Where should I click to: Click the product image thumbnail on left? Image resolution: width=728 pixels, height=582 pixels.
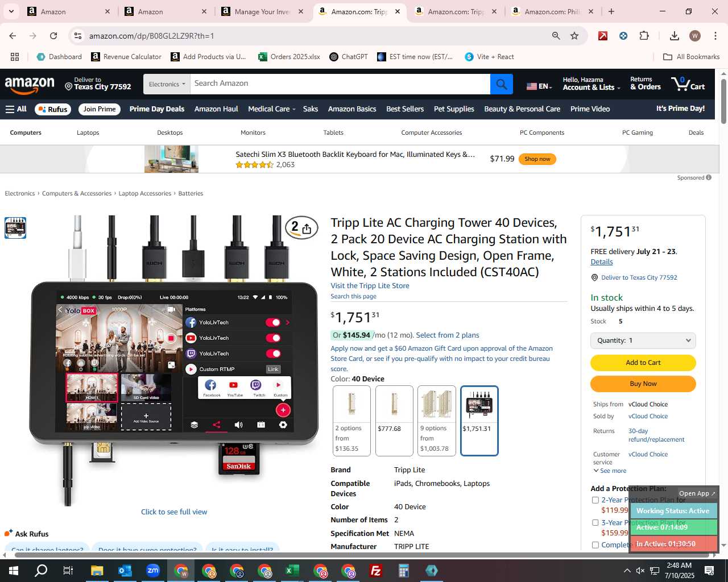coord(15,228)
